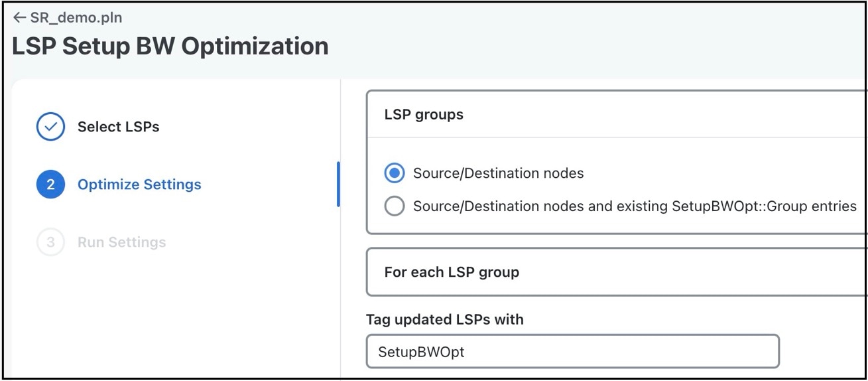Screen dimensions: 868x381
Task: Click the SR_demo.pln file name
Action: click(x=76, y=18)
